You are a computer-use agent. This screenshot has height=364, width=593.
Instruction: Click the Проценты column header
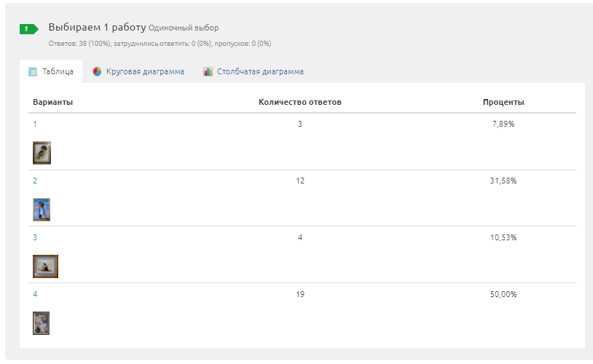click(x=503, y=102)
